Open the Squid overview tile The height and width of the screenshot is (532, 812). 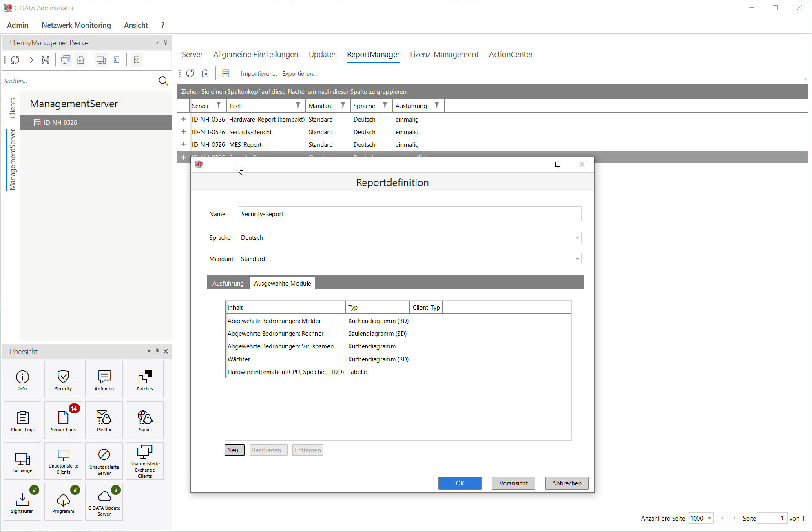[145, 421]
